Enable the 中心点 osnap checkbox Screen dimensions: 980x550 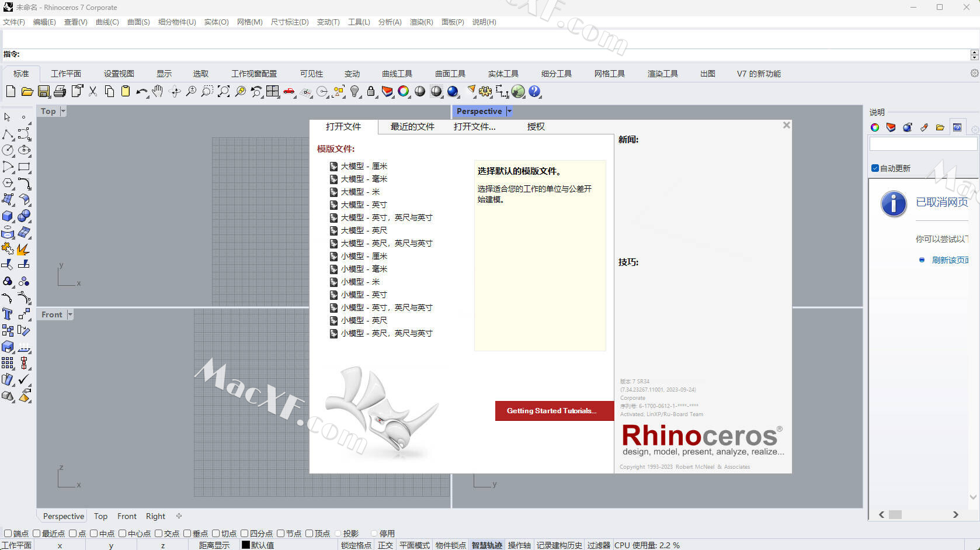click(x=123, y=533)
